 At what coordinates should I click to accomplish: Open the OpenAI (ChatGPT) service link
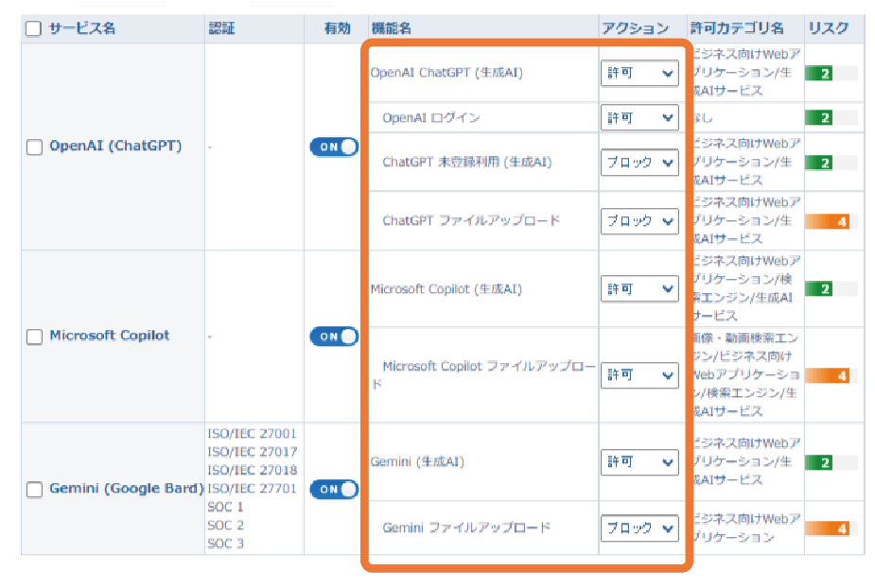(x=115, y=147)
